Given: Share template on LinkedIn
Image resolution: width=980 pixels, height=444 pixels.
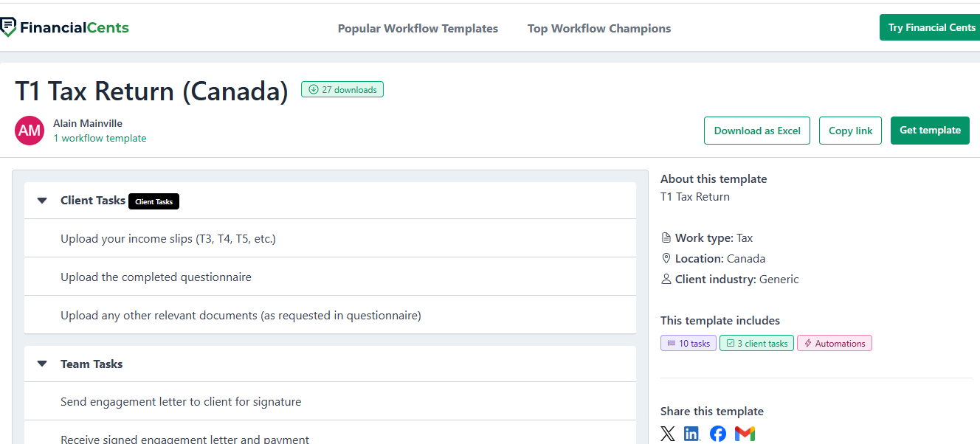Looking at the screenshot, I should (692, 434).
